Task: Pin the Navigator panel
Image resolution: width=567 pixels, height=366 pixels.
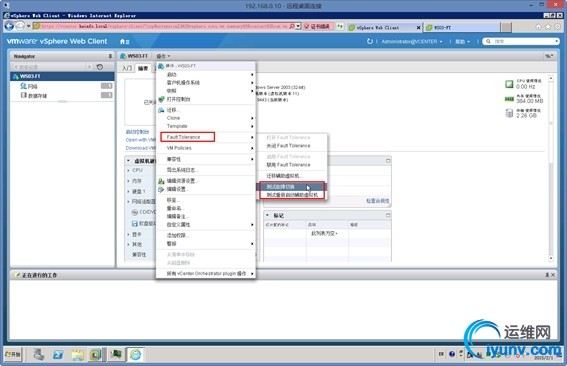Action: (110, 56)
